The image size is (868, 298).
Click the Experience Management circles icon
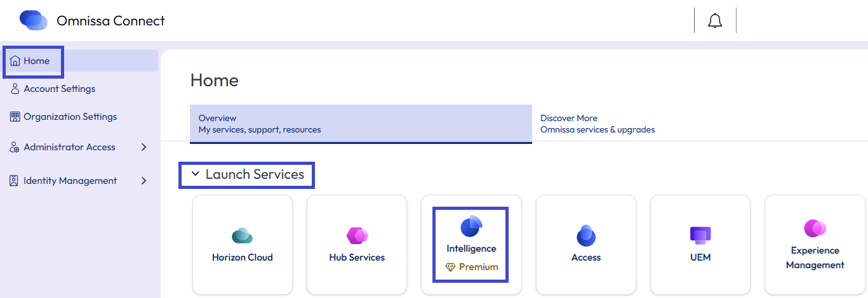[x=815, y=228]
